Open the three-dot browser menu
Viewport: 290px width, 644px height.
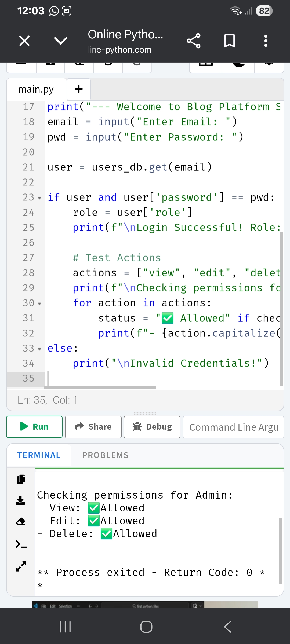coord(266,41)
